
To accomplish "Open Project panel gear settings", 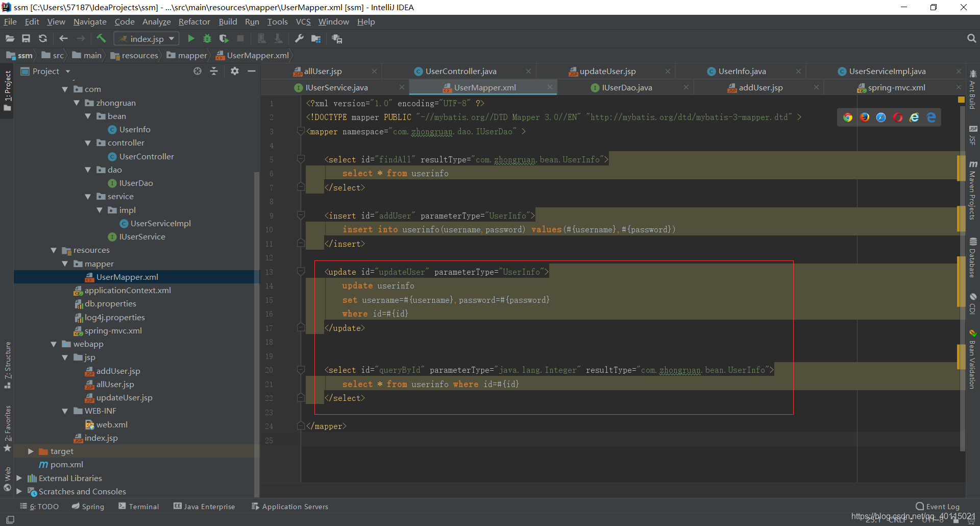I will (x=235, y=71).
